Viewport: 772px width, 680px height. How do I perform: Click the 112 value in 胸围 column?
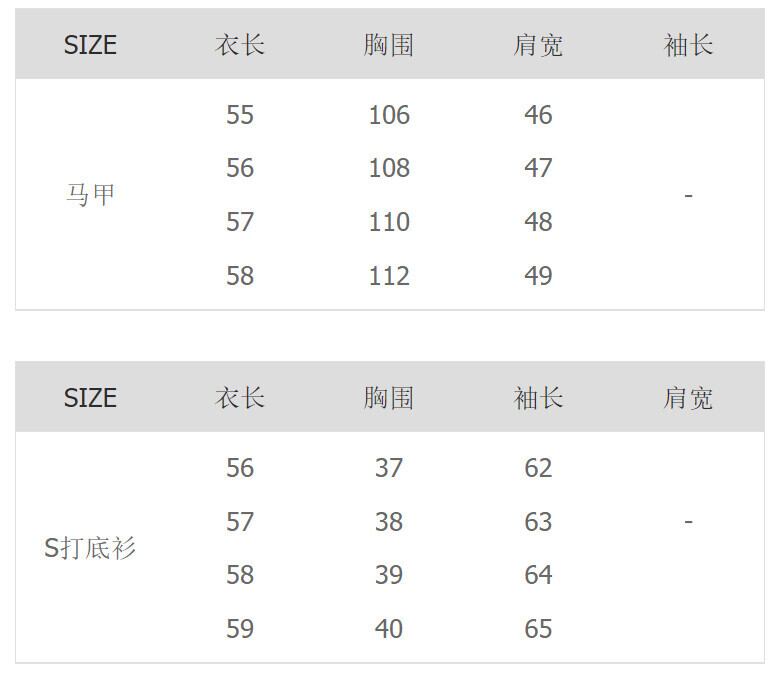tap(389, 276)
